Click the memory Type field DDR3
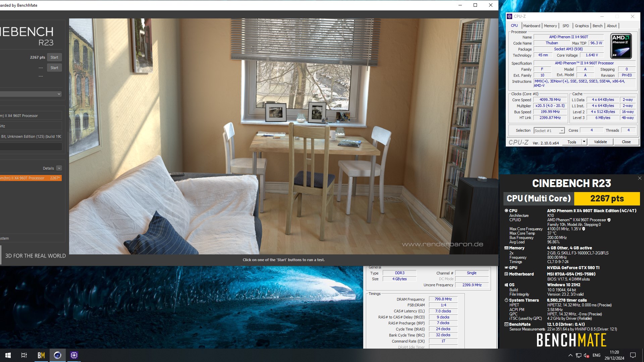 (399, 273)
